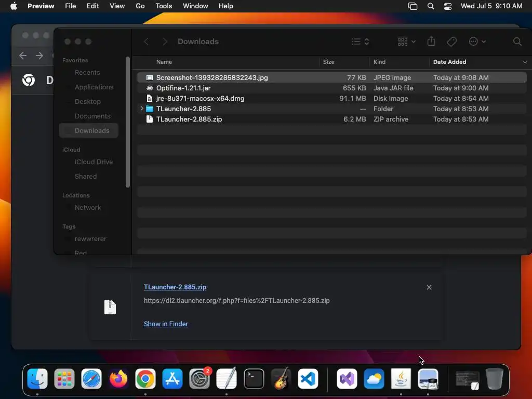This screenshot has height=399, width=532.
Task: Open the File menu
Action: (x=70, y=6)
